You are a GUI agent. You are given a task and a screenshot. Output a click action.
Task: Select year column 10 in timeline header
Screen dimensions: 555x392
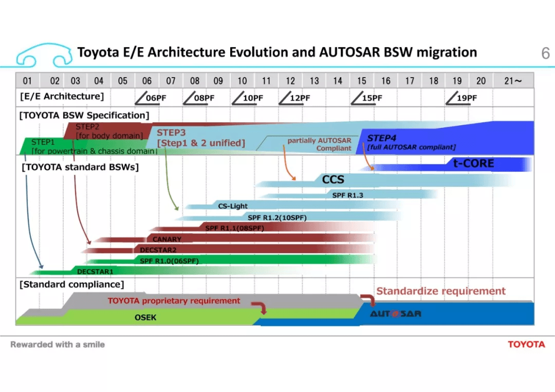[242, 81]
